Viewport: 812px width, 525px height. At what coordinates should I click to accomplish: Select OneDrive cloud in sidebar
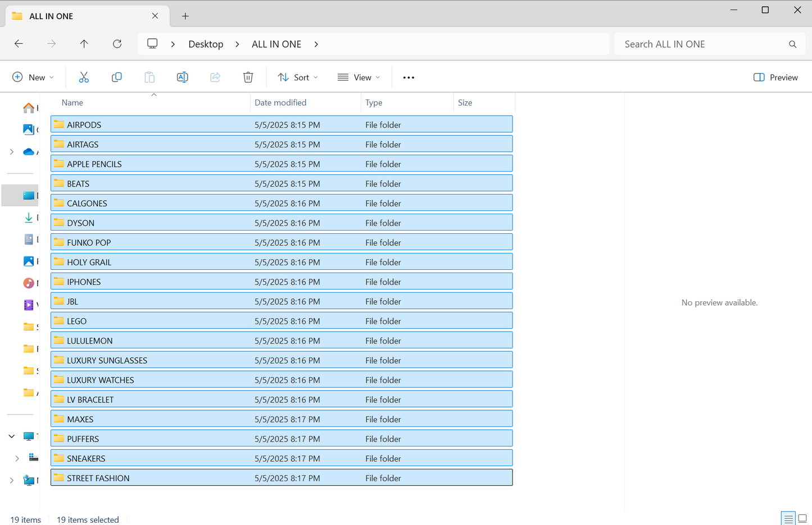[x=29, y=152]
